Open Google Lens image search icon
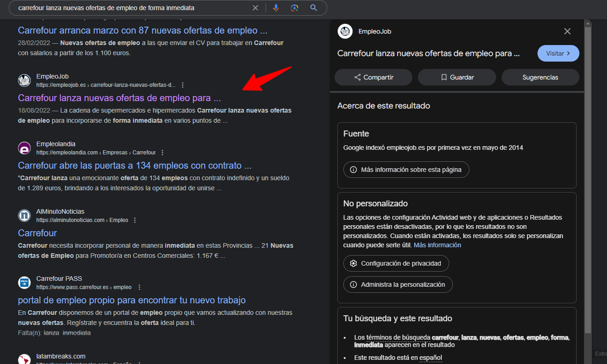Viewport: 607px width, 364px height. click(295, 8)
